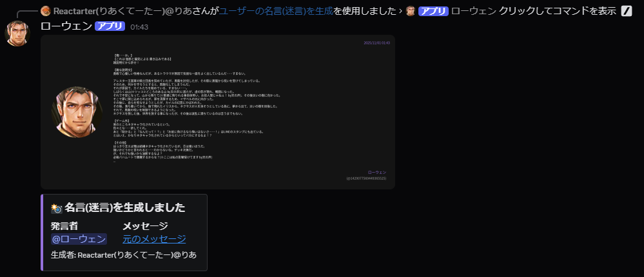This screenshot has height=277, width=644.
Task: Click the 名言(迷言)を生成しました embed title
Action: 124,207
